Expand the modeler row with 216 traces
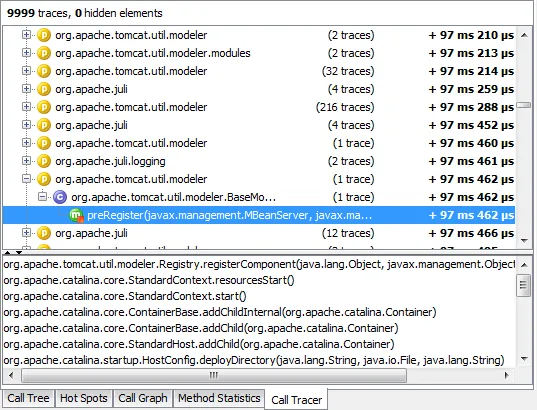This screenshot has width=537, height=410. coord(26,107)
